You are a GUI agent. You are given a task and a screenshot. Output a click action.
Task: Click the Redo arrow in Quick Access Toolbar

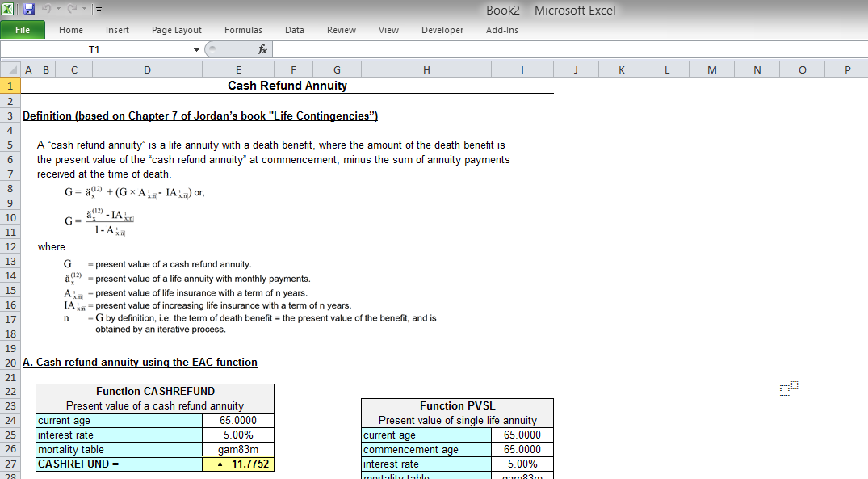pyautogui.click(x=72, y=9)
